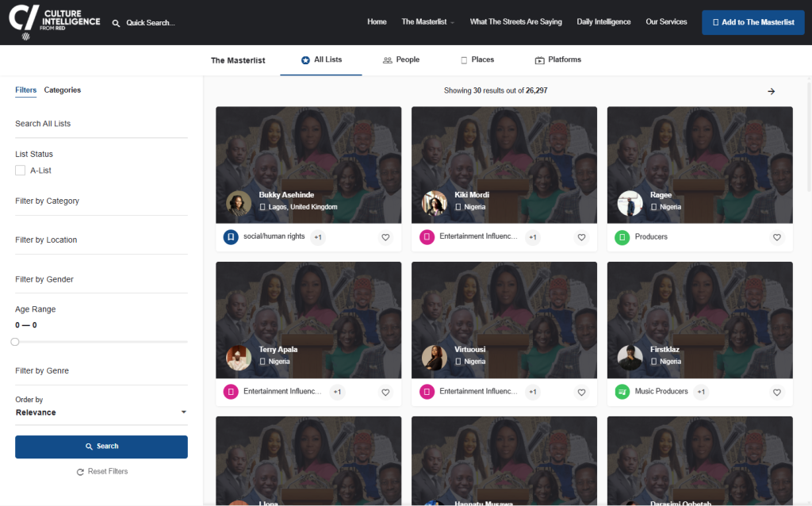The image size is (812, 506).
Task: Favorite the Firstklaz card heart icon
Action: point(777,392)
